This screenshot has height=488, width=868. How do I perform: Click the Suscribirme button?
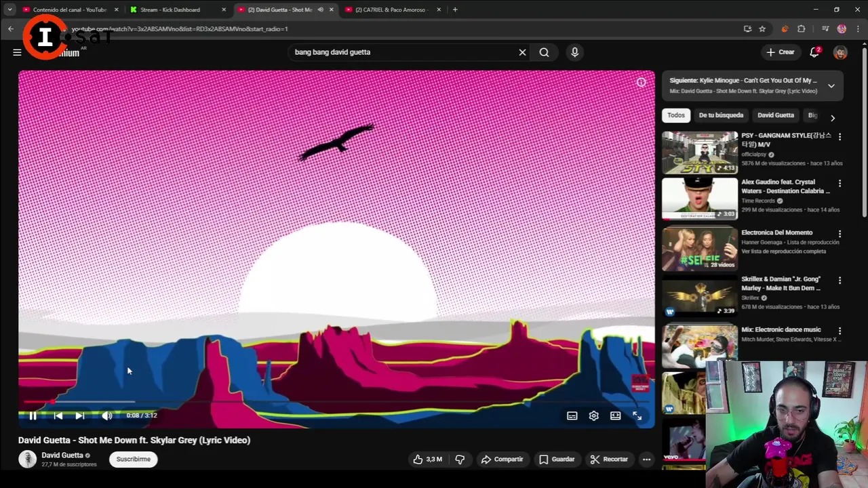133,460
